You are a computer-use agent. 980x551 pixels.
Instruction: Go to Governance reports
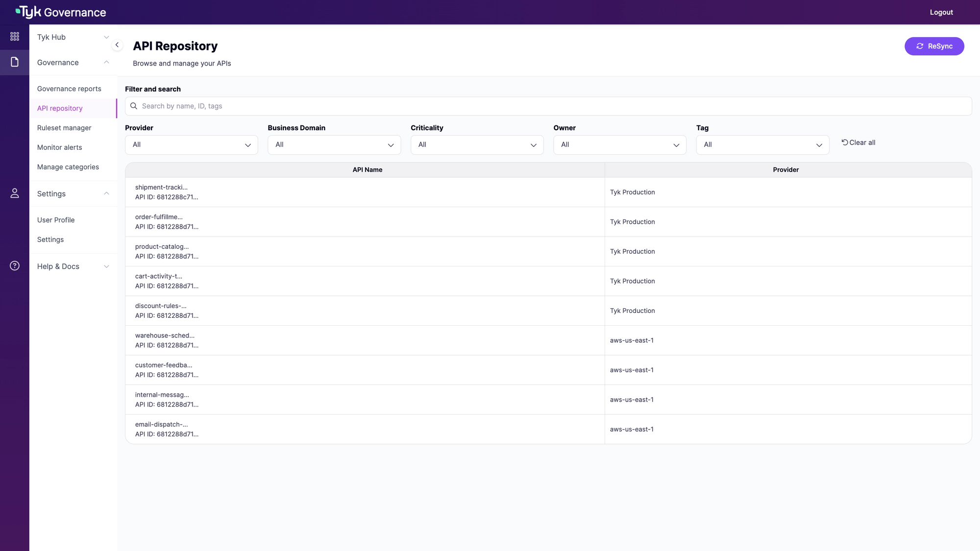tap(69, 89)
